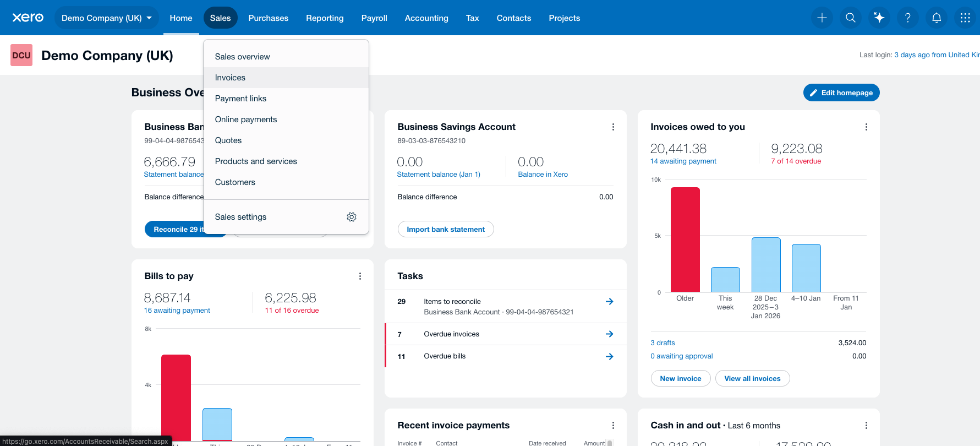The width and height of the screenshot is (980, 446).
Task: Open the Payroll menu
Action: tap(374, 18)
